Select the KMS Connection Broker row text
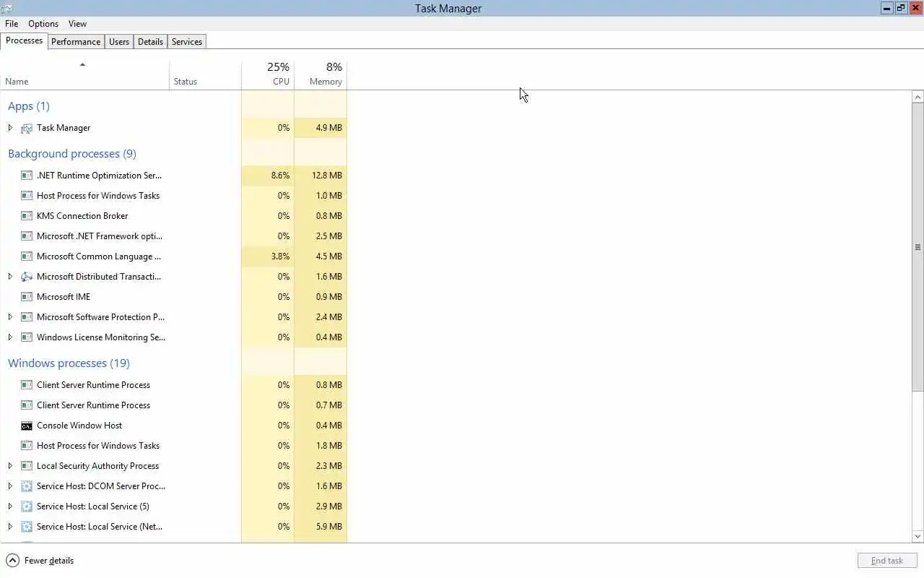 click(82, 216)
